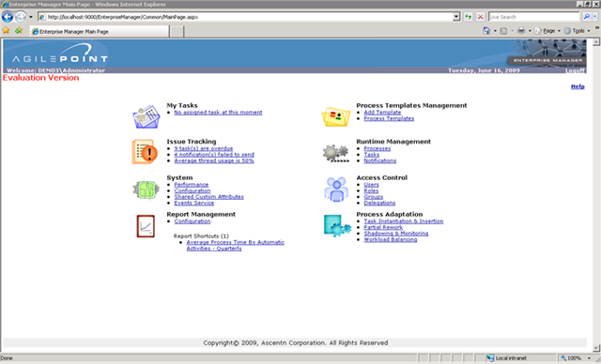Open a new blank tab
The height and width of the screenshot is (364, 601).
(177, 31)
